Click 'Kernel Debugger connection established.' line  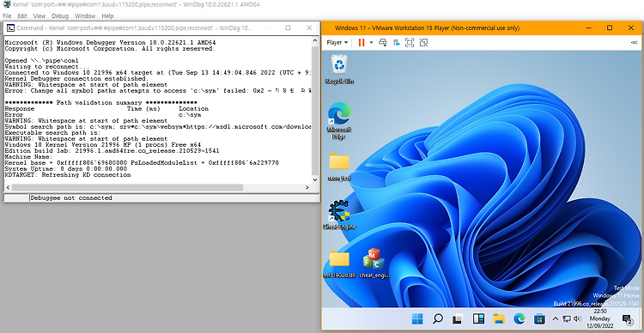(x=76, y=78)
